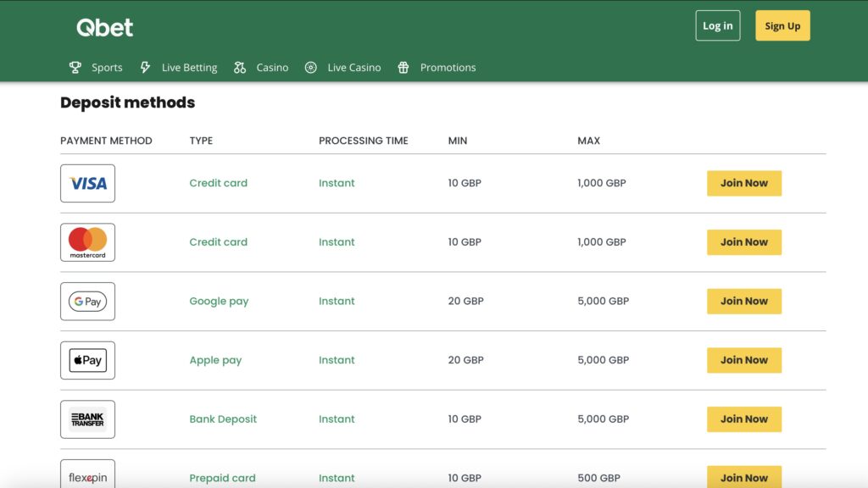Select the Mastercard payment logo
Viewport: 868px width, 488px height.
click(x=87, y=242)
